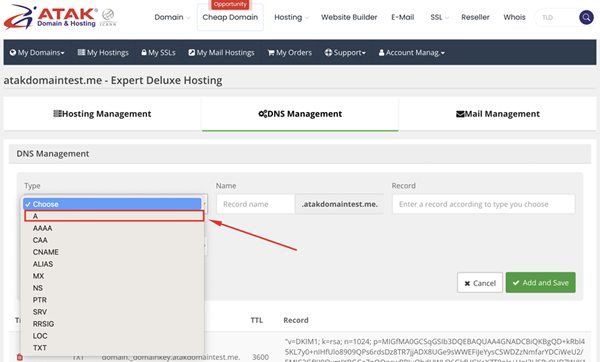Open My Orders
The width and height of the screenshot is (600, 362).
coord(290,52)
